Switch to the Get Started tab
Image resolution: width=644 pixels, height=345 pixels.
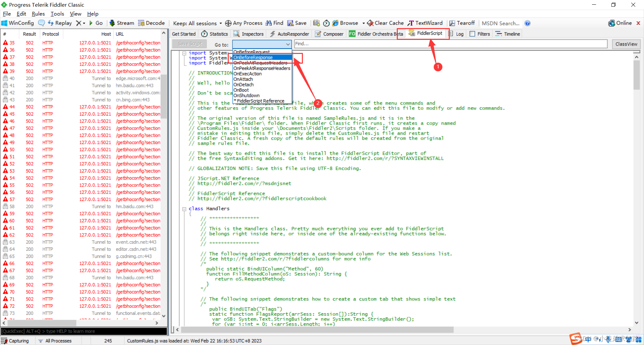click(183, 34)
